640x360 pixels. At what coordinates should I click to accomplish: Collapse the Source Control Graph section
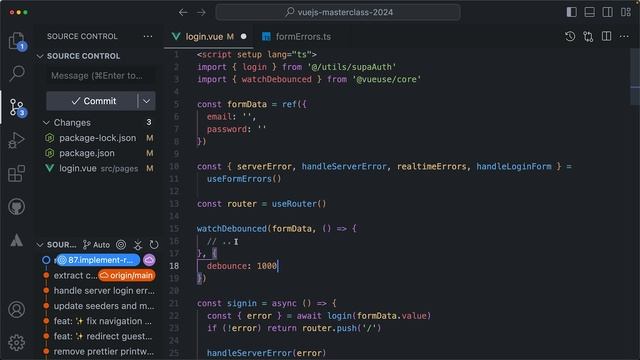tap(40, 245)
